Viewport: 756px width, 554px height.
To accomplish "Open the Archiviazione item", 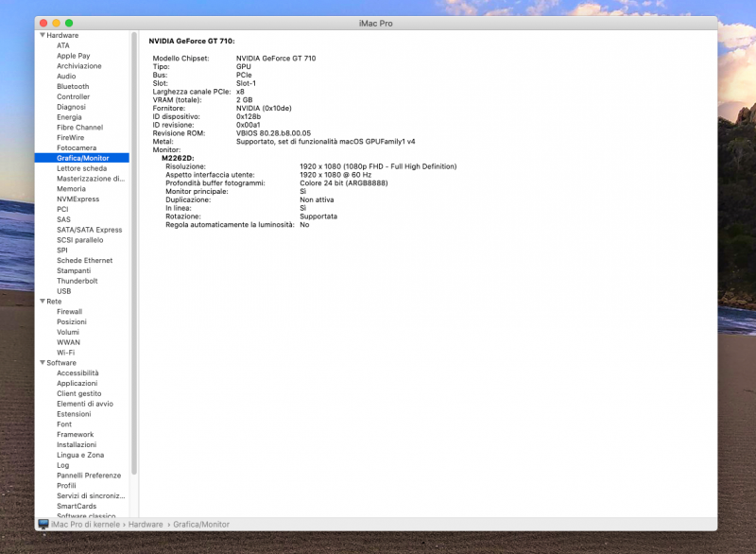I will click(79, 66).
